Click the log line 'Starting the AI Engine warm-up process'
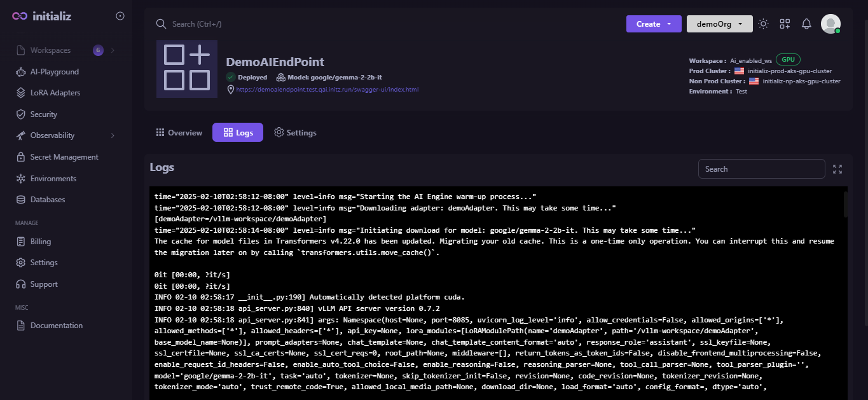 (x=345, y=197)
